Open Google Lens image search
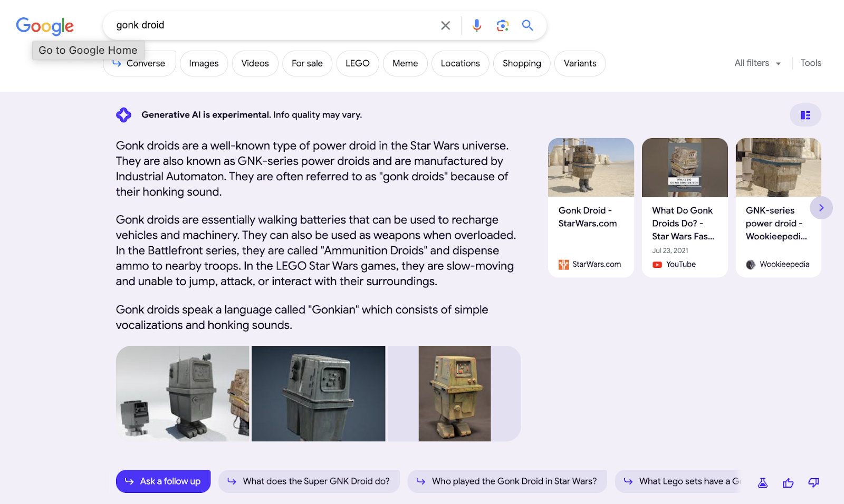 pyautogui.click(x=503, y=25)
